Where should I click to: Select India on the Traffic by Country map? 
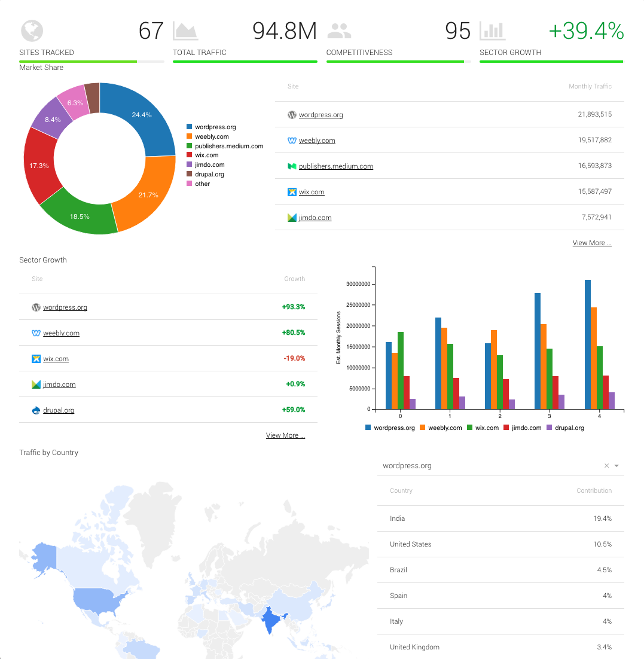tap(269, 620)
